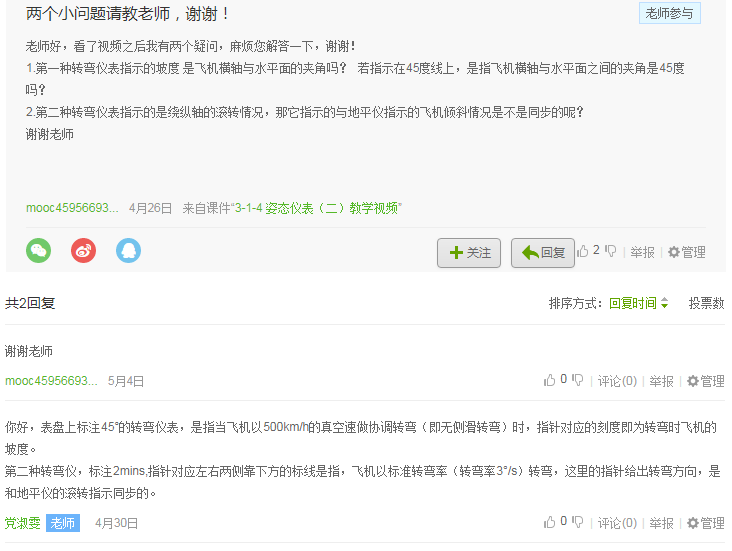This screenshot has width=732, height=551.
Task: Open 评论(0) on the teacher's reply
Action: point(617,523)
